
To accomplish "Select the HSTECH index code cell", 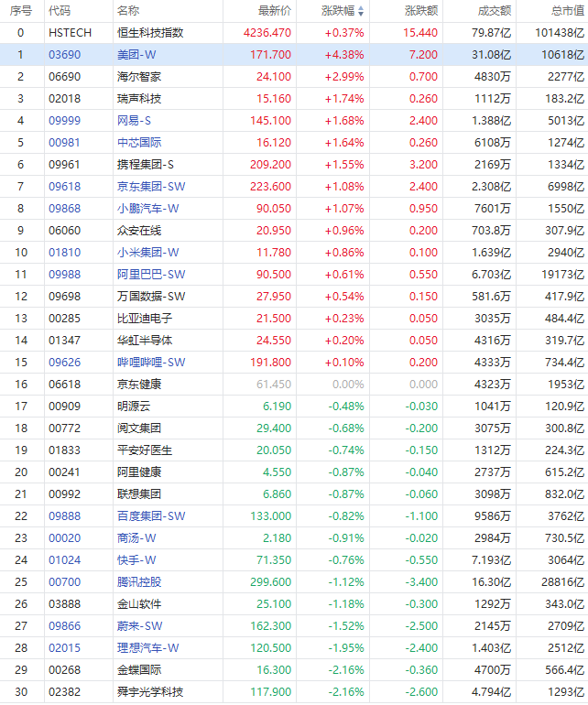I will (71, 33).
